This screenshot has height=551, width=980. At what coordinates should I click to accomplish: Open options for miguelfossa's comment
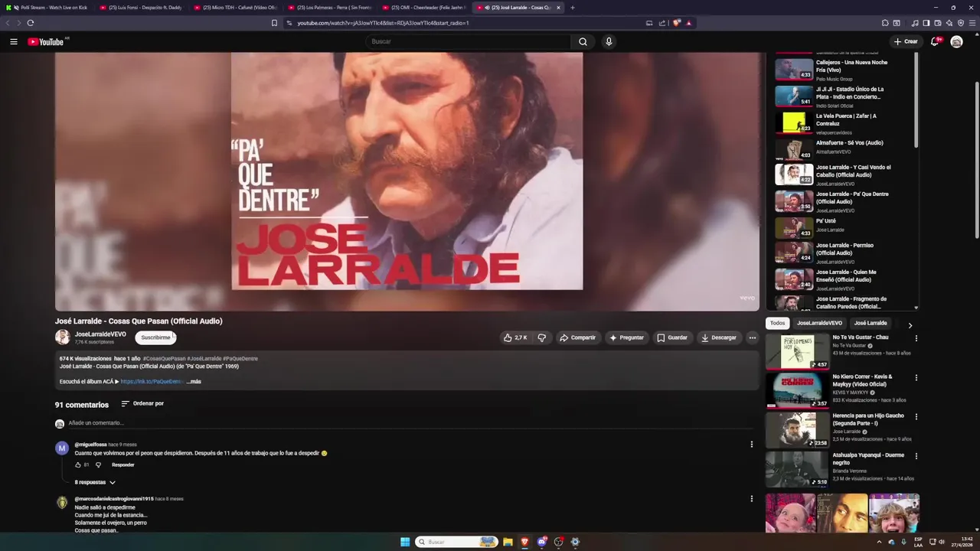tap(751, 444)
